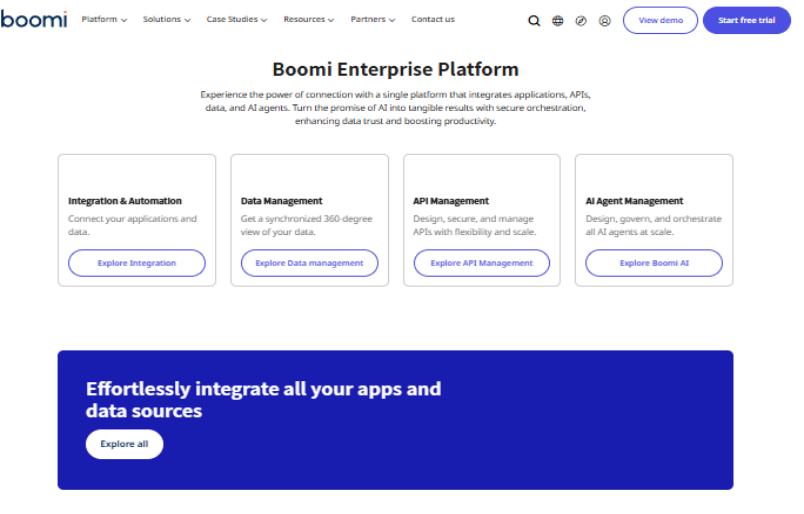Screen dimensions: 804x514
Task: Click the View demo button
Action: pos(660,20)
